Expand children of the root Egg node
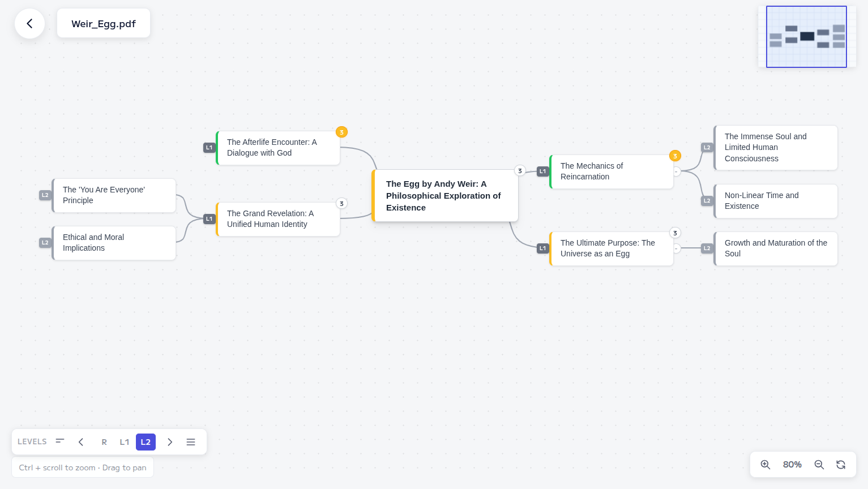 pos(520,170)
